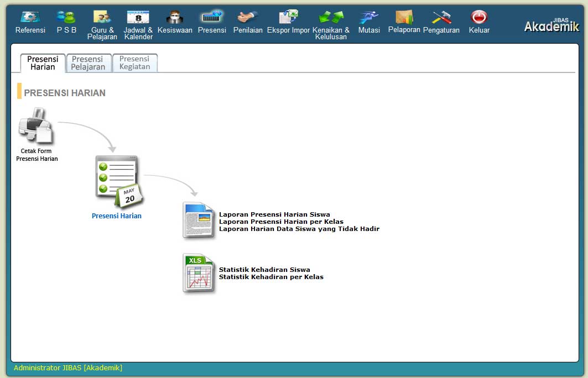
Task: Switch to Presensi Harian tab
Action: pyautogui.click(x=43, y=63)
